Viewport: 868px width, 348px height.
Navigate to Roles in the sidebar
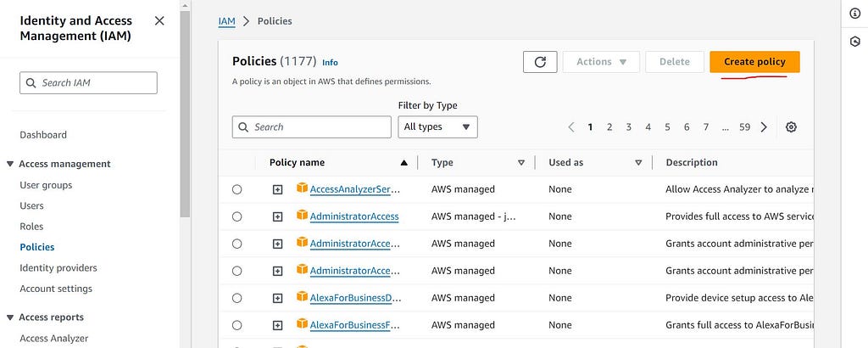pyautogui.click(x=31, y=226)
